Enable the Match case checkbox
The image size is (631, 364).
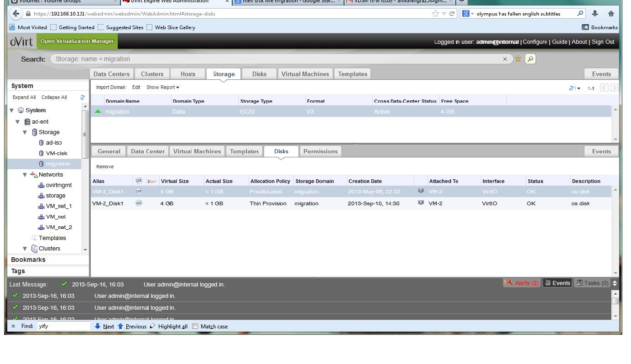coord(195,326)
